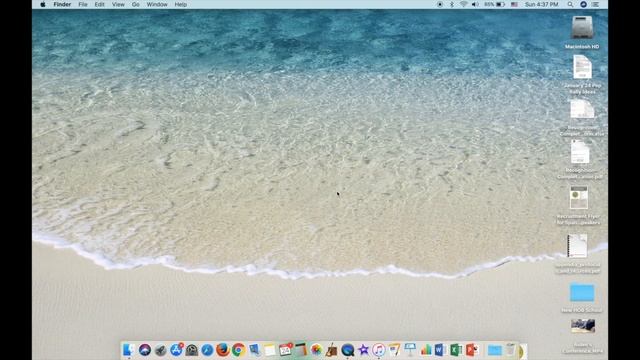640x360 pixels.
Task: Open the File menu
Action: pos(83,4)
